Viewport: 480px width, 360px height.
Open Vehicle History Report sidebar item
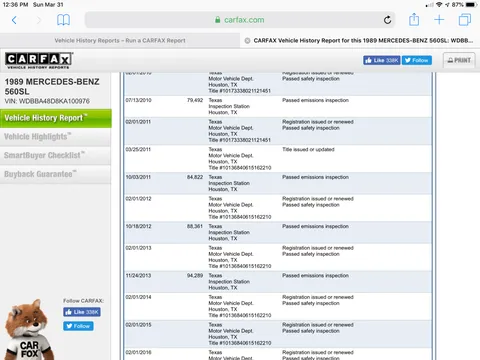(x=56, y=118)
